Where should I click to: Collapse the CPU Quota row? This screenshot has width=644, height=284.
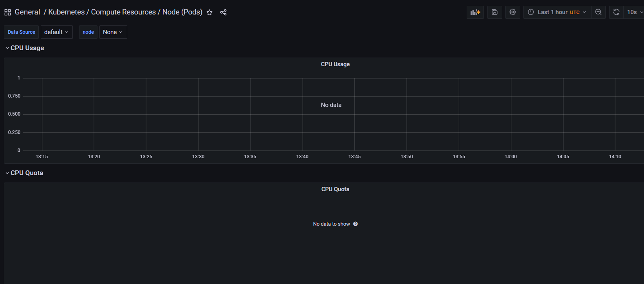24,173
